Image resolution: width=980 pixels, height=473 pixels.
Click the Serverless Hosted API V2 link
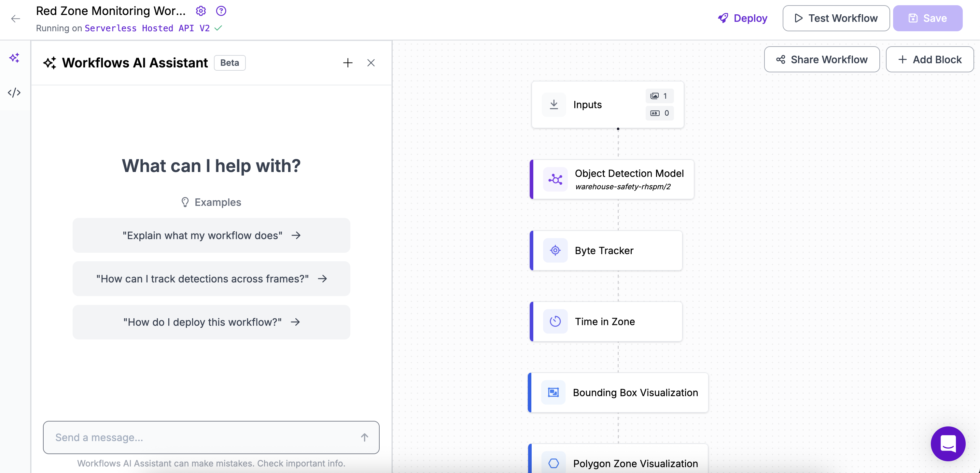(x=147, y=28)
